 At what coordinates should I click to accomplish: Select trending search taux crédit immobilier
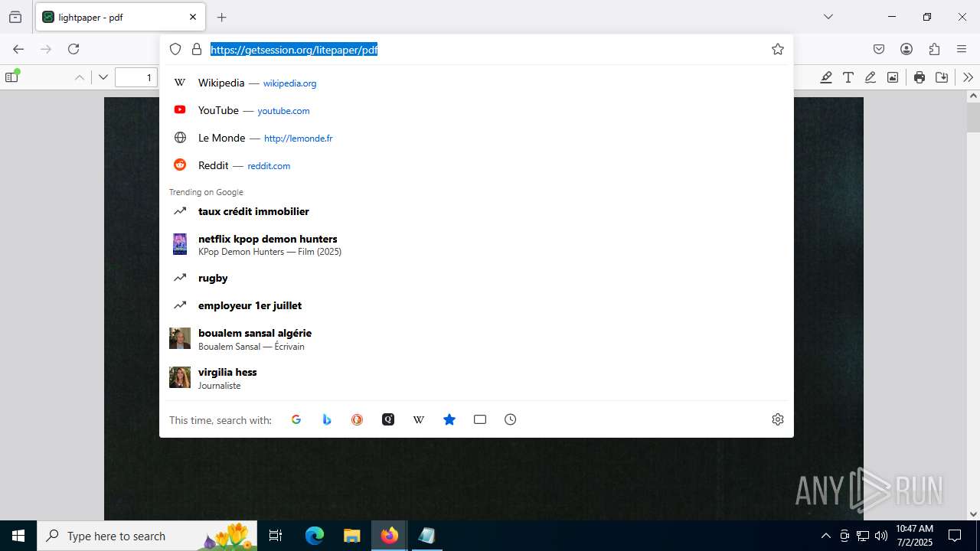click(x=476, y=211)
